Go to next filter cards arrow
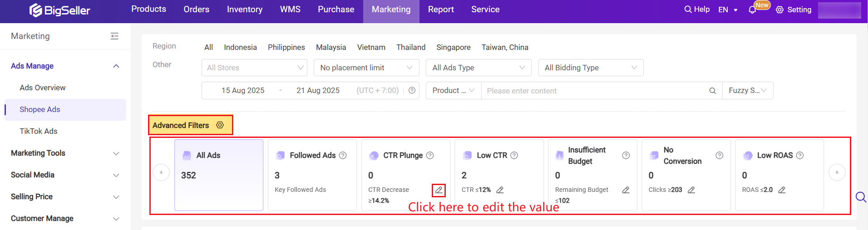Viewport: 868px width, 230px height. [x=837, y=172]
